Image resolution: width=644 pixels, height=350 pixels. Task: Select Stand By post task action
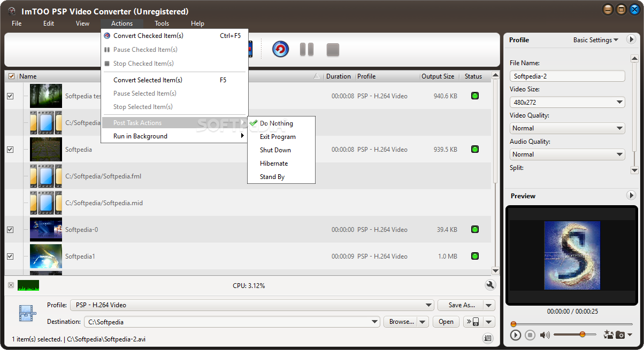point(281,177)
